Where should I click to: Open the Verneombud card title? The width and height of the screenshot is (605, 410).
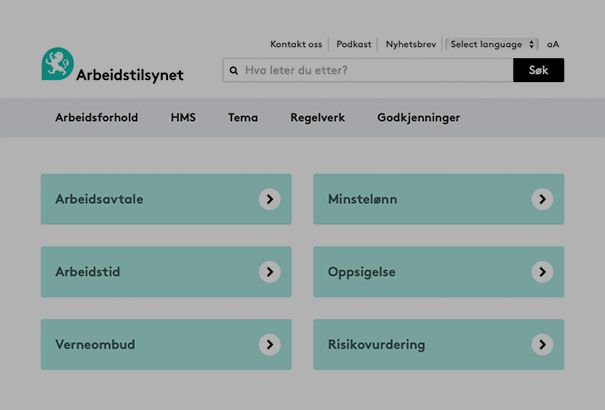(x=95, y=344)
